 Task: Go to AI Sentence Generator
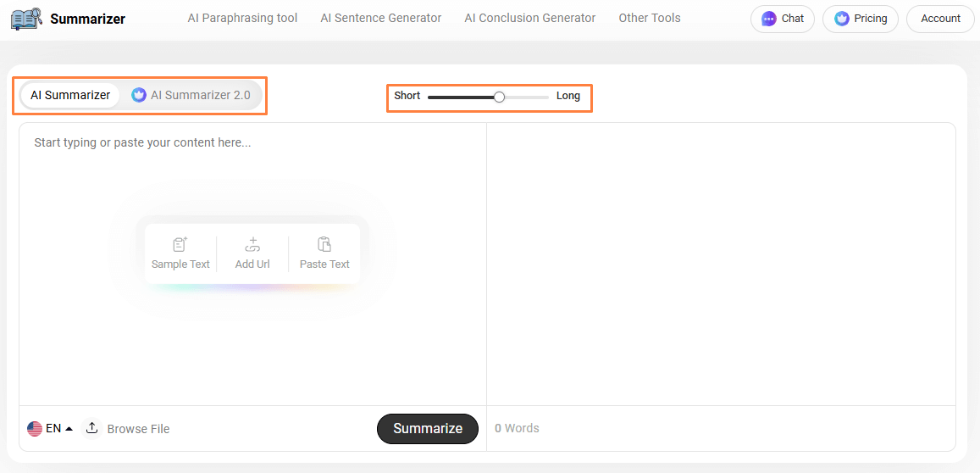click(x=380, y=18)
